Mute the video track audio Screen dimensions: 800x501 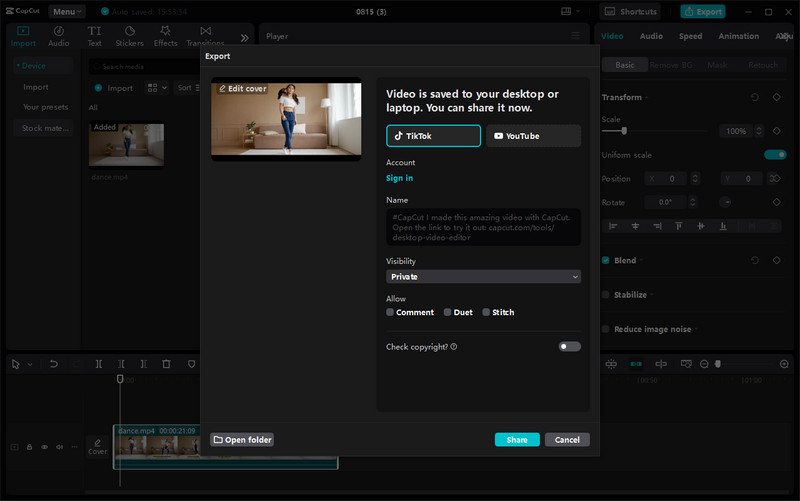(x=59, y=447)
